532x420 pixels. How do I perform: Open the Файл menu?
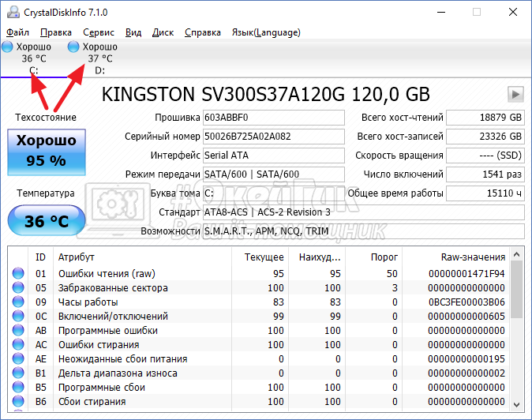click(x=17, y=32)
